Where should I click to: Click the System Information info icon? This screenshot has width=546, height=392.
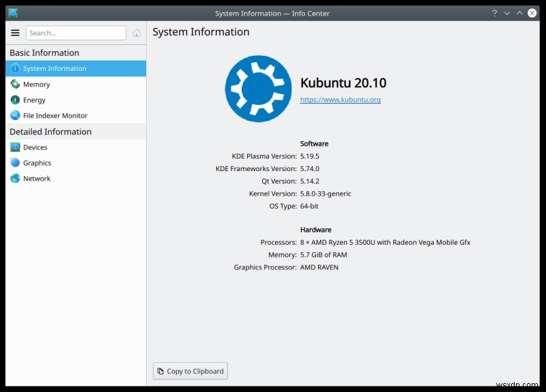[x=15, y=68]
